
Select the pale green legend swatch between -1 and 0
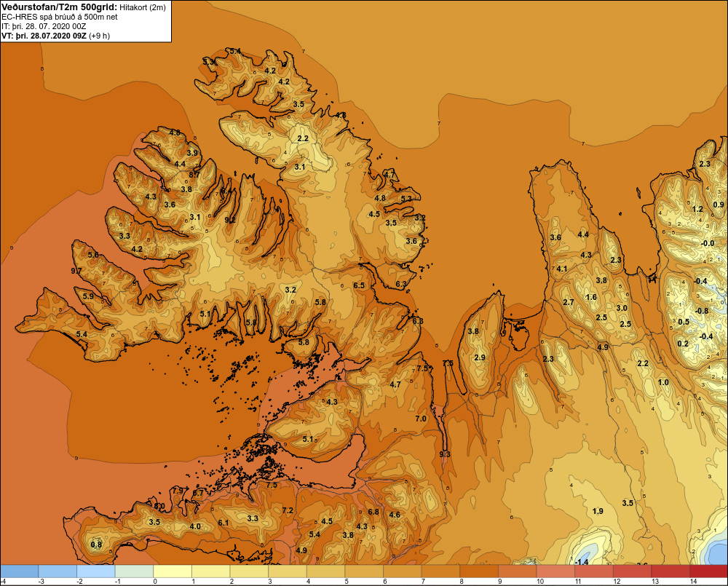point(134,571)
